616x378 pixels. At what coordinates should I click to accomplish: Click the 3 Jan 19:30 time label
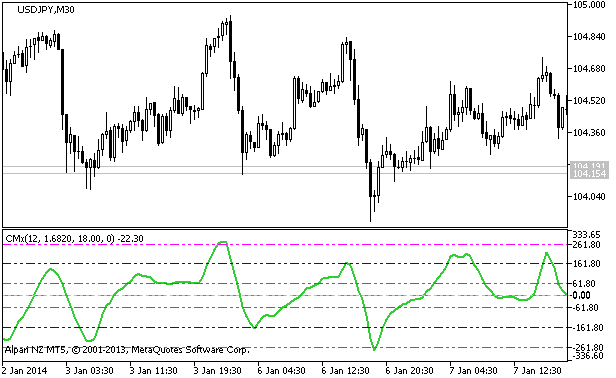(x=217, y=371)
